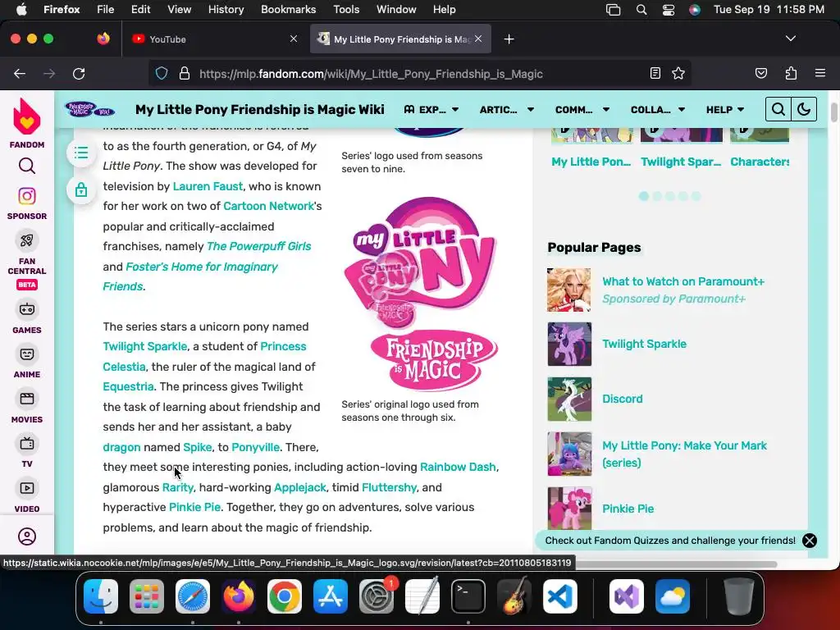Bookmark this page with star icon
This screenshot has width=840, height=630.
click(678, 73)
